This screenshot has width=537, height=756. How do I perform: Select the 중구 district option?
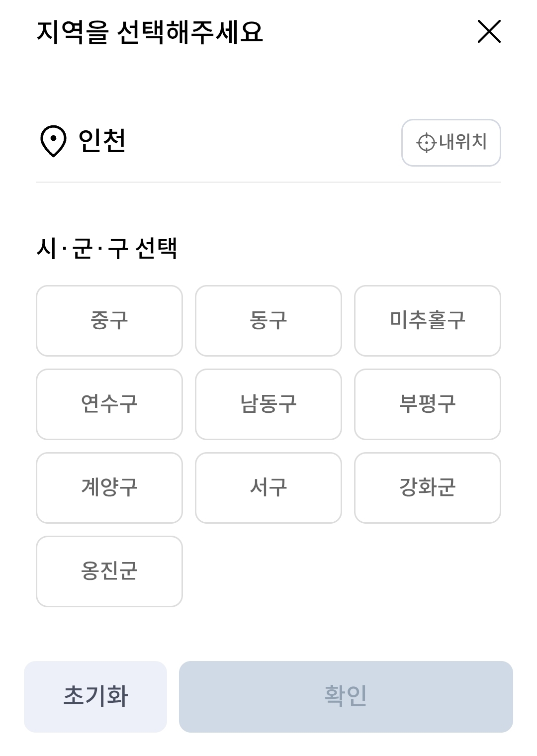(x=109, y=321)
